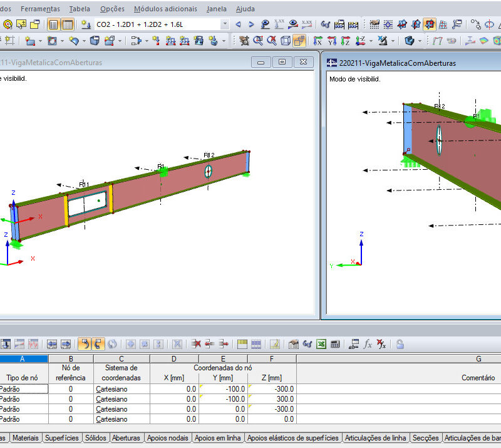The width and height of the screenshot is (501, 448).
Task: Export table to Excel icon
Action: point(321,344)
